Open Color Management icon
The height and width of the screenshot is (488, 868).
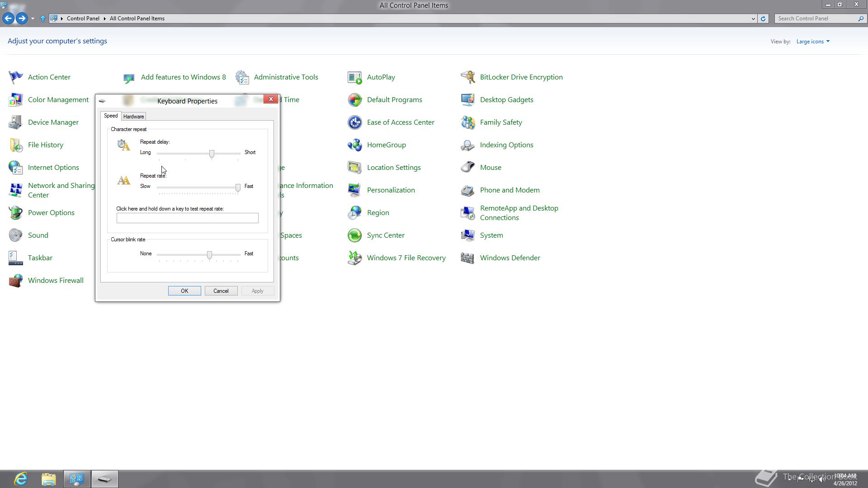point(15,100)
